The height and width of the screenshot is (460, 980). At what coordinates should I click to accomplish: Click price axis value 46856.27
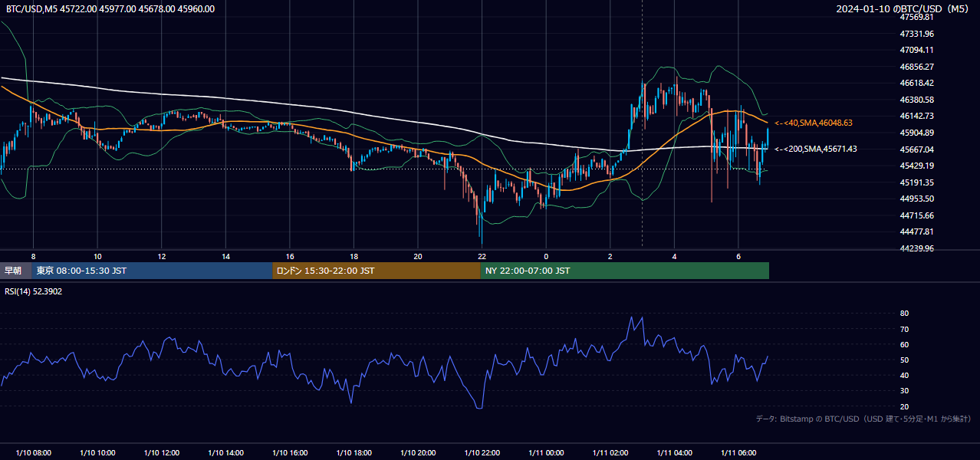[x=916, y=67]
